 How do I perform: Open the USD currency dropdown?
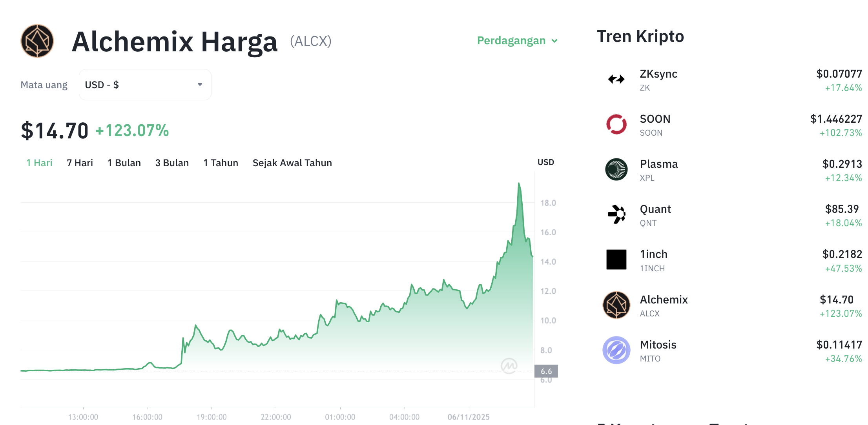(x=145, y=84)
